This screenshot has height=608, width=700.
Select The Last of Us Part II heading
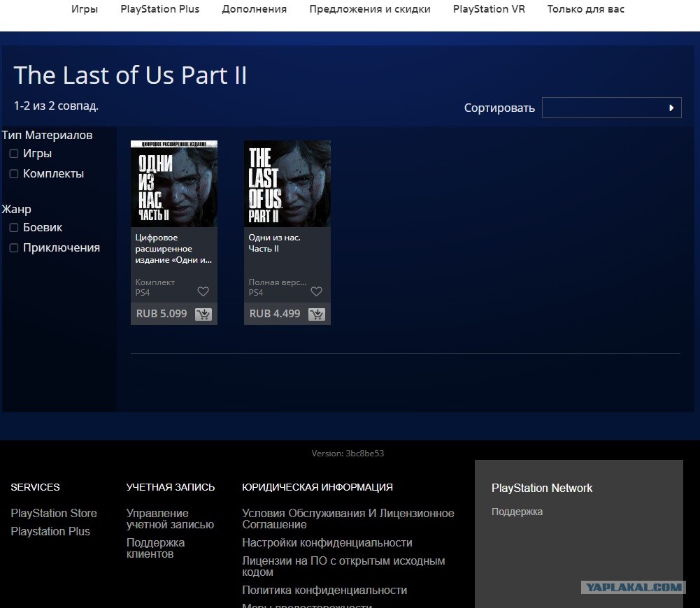(130, 75)
